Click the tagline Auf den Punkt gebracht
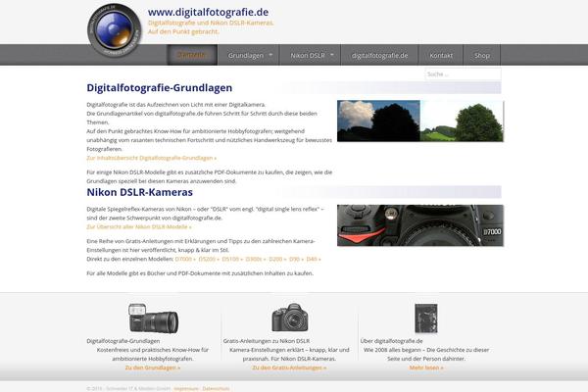Image resolution: width=588 pixels, height=392 pixels. tap(183, 31)
